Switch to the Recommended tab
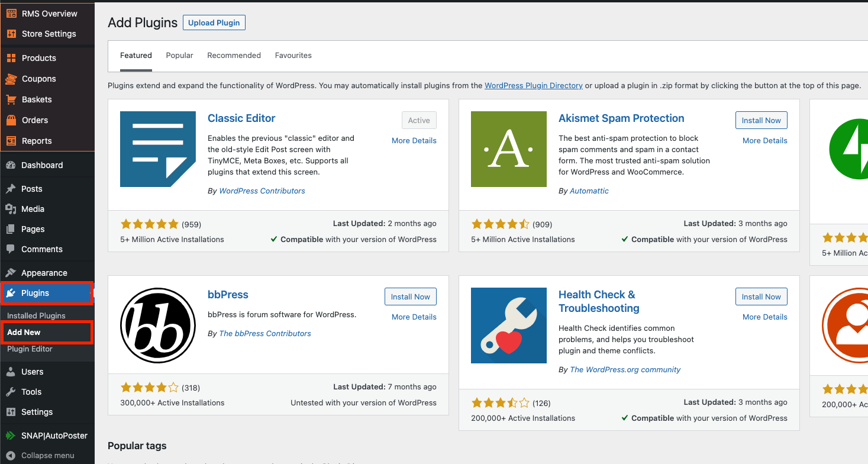Screen dimensions: 868x464 click(234, 55)
